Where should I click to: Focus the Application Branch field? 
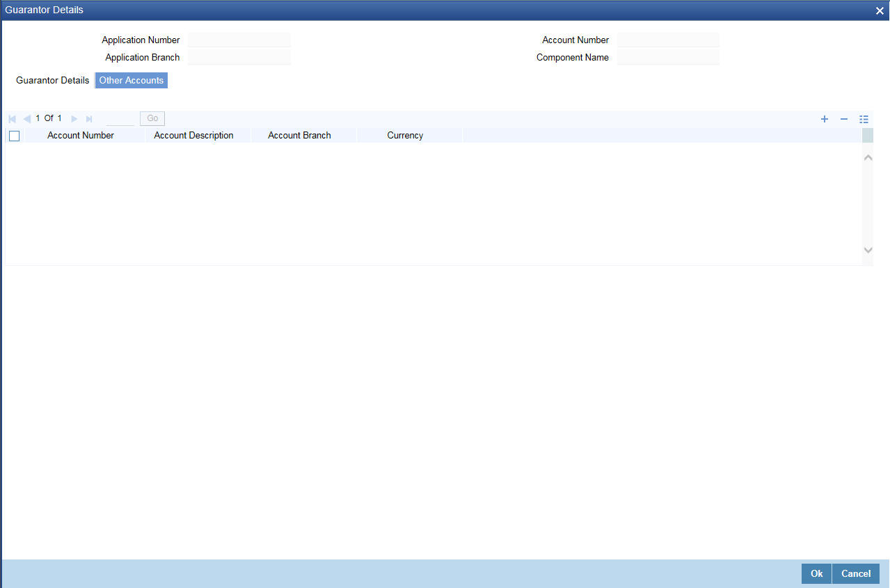pyautogui.click(x=239, y=57)
